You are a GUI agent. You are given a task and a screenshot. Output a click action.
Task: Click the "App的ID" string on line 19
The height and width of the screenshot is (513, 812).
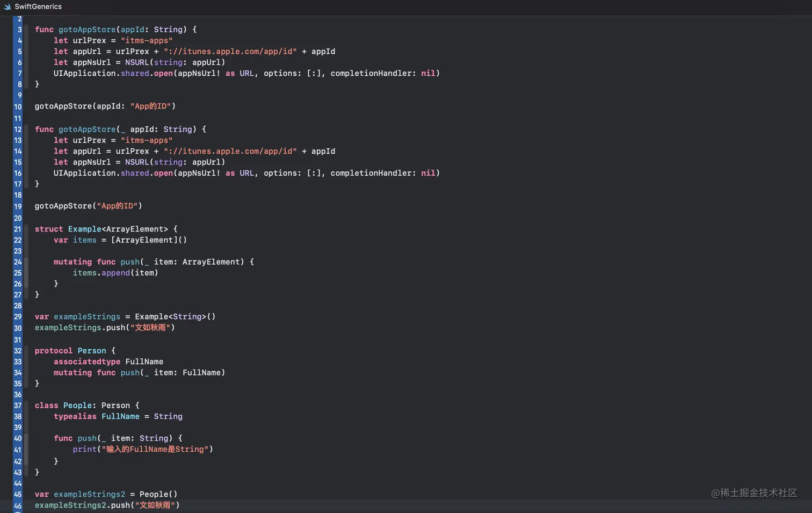point(117,206)
